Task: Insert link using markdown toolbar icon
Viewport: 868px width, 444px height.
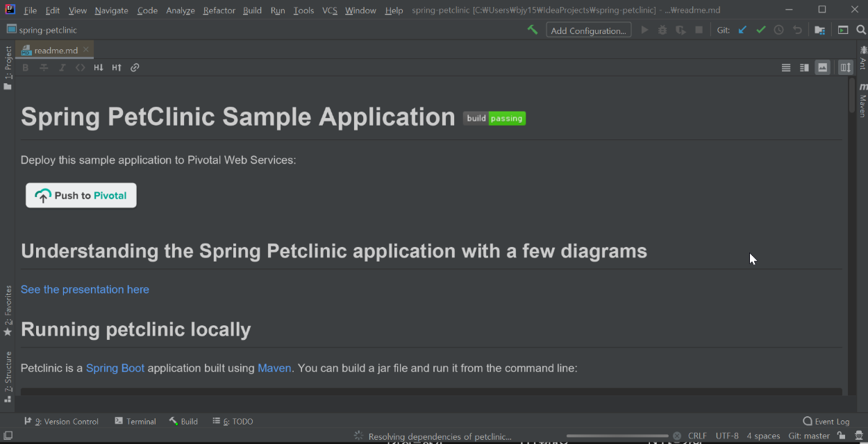Action: pos(135,67)
